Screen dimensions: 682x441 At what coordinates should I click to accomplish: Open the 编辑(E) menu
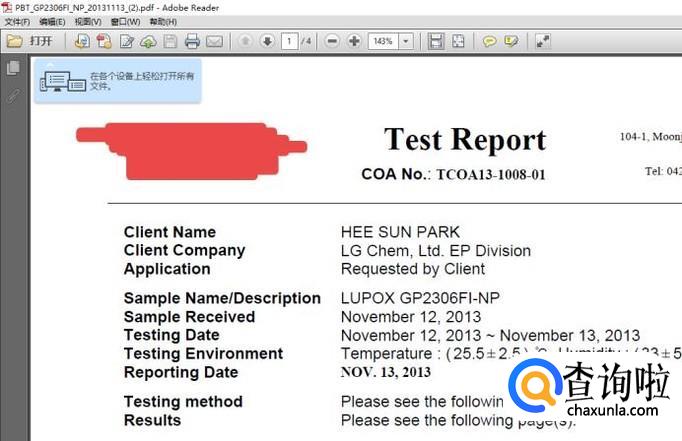[x=52, y=21]
